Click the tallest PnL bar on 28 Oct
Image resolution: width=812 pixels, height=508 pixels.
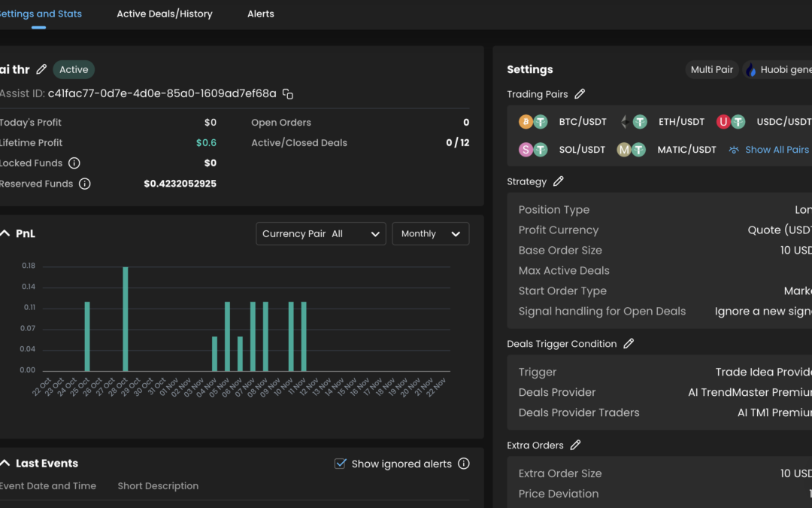point(126,318)
